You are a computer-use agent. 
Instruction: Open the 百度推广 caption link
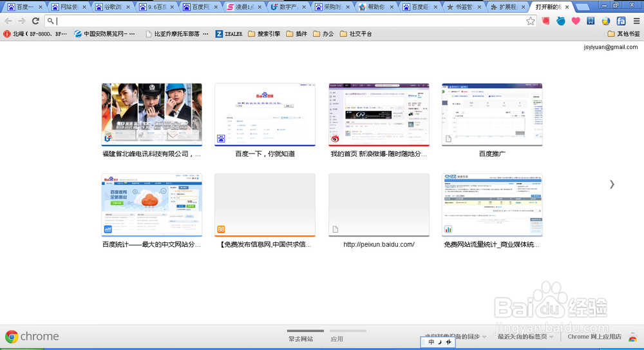point(492,154)
